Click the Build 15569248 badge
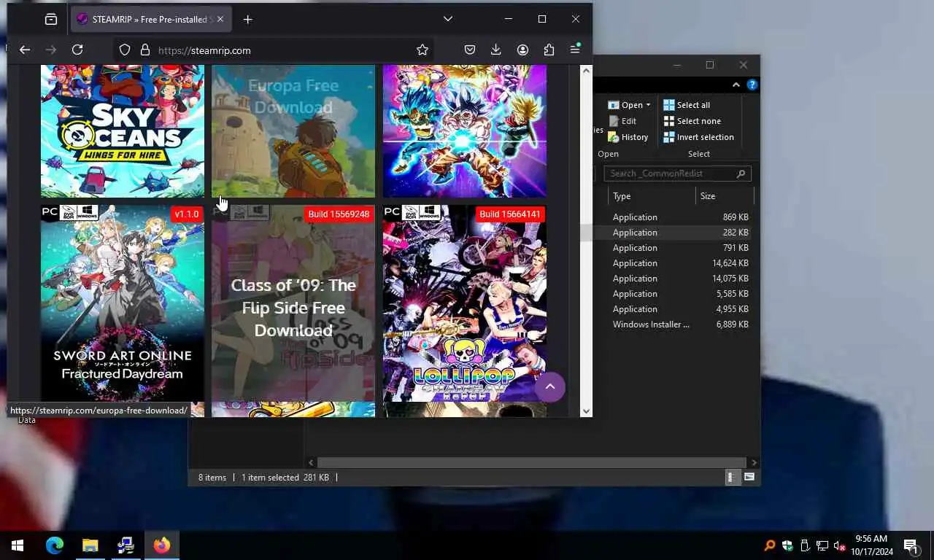 tap(339, 214)
